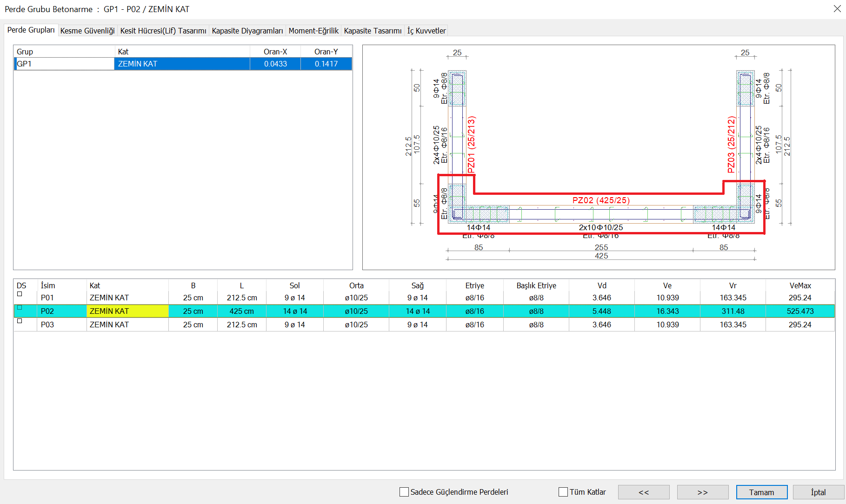846x504 pixels.
Task: Select the P01 row name
Action: pos(47,298)
